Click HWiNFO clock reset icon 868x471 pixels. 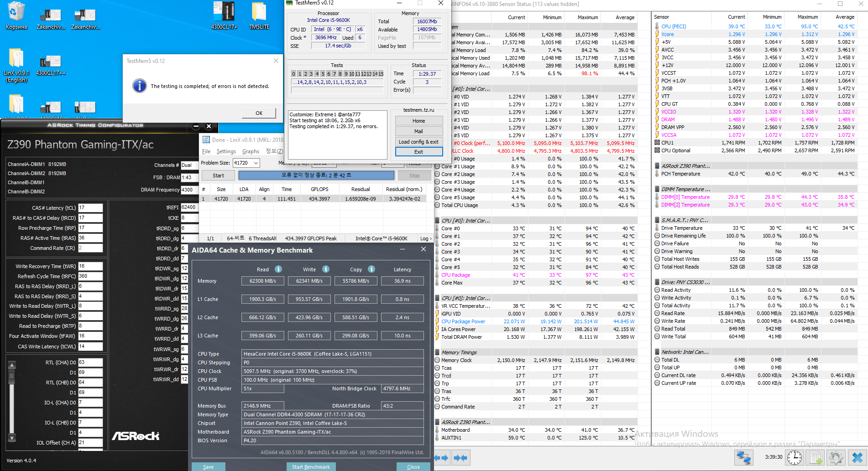[x=795, y=457]
